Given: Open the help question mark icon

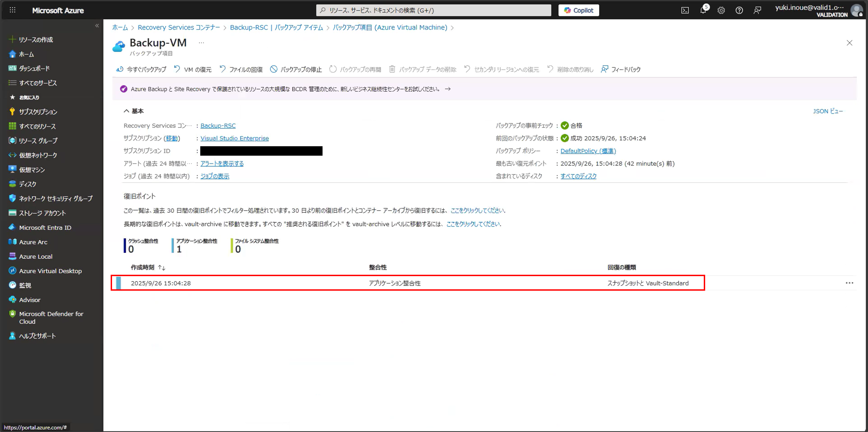Looking at the screenshot, I should tap(739, 10).
